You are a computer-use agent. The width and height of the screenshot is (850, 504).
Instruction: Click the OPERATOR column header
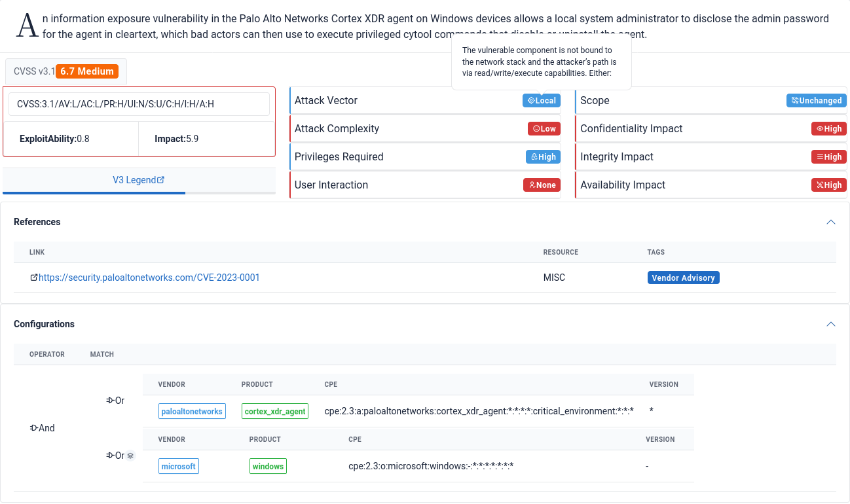coord(47,354)
